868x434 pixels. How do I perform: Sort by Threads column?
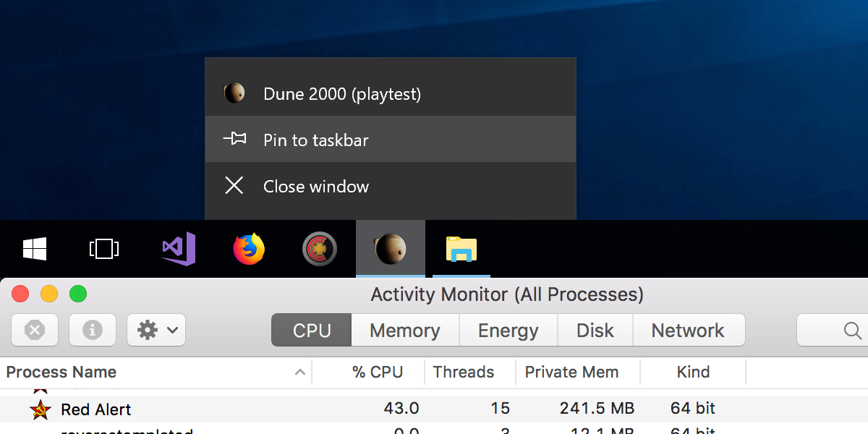click(x=470, y=372)
